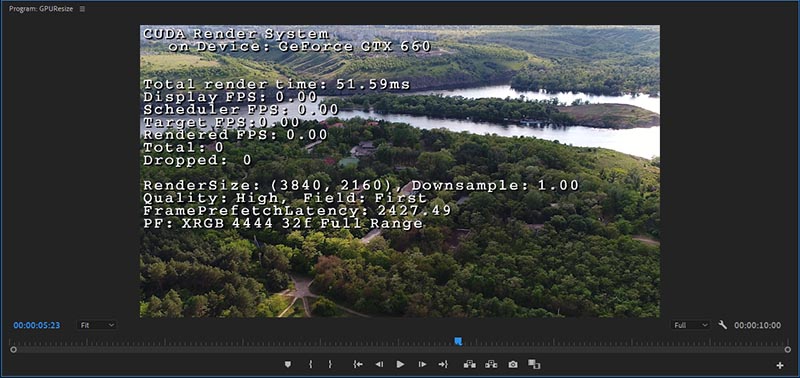
Task: Click the 'Rendered FPS: 0.00' overlay text
Action: pyautogui.click(x=235, y=135)
